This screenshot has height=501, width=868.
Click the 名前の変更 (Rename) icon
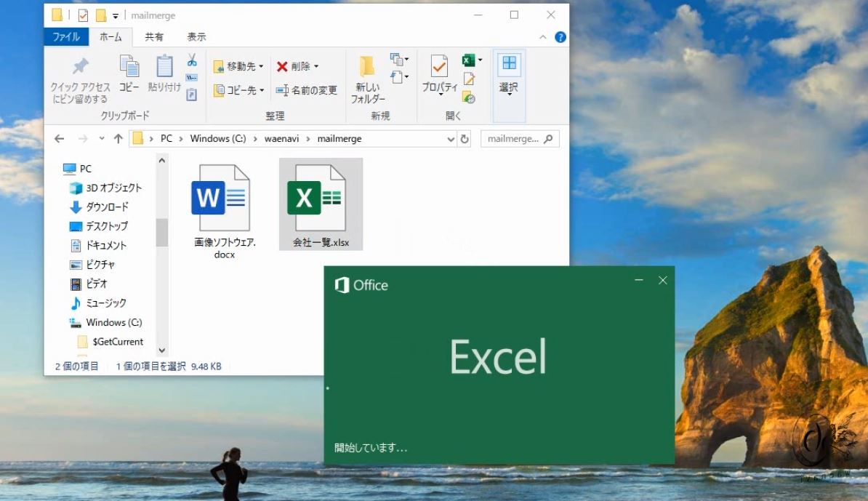coord(281,91)
